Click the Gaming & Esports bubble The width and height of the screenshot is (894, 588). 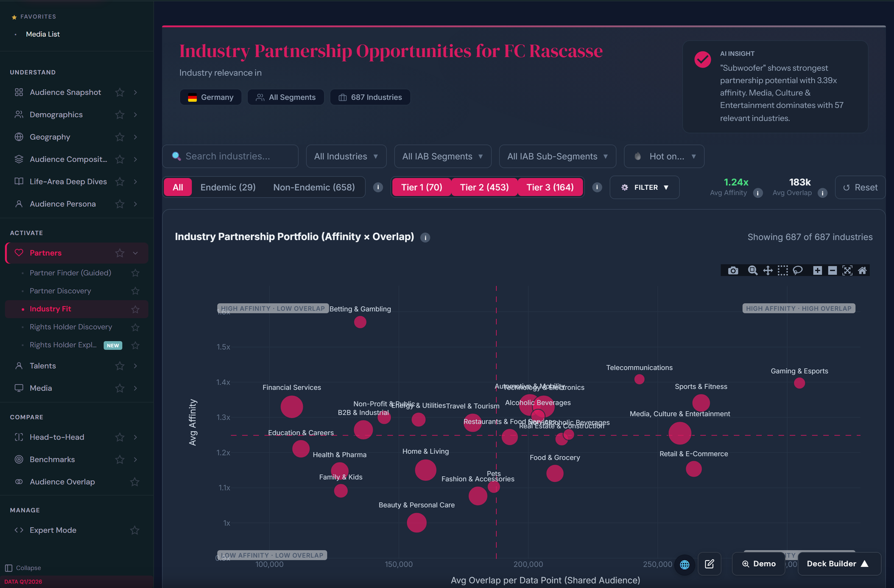click(x=800, y=383)
